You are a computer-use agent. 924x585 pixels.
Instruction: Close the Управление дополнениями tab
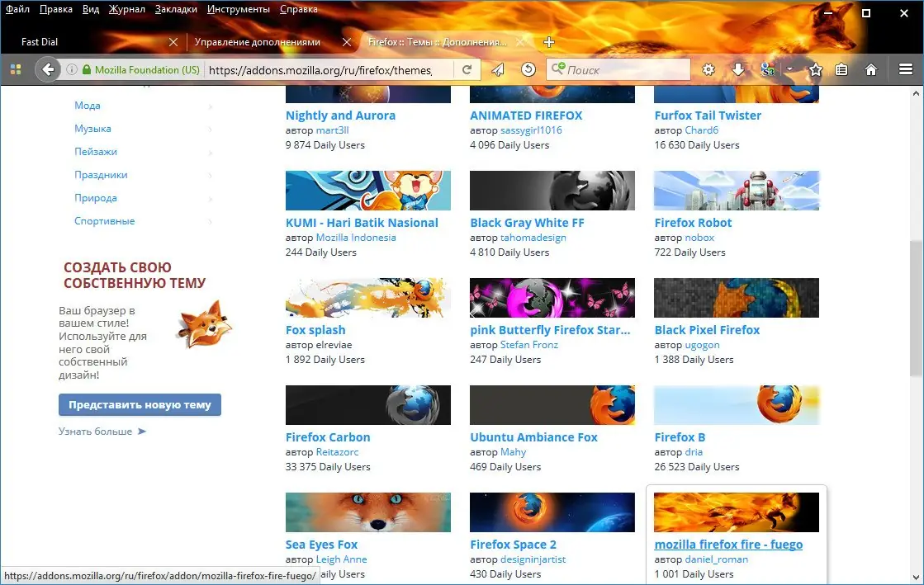(x=347, y=42)
